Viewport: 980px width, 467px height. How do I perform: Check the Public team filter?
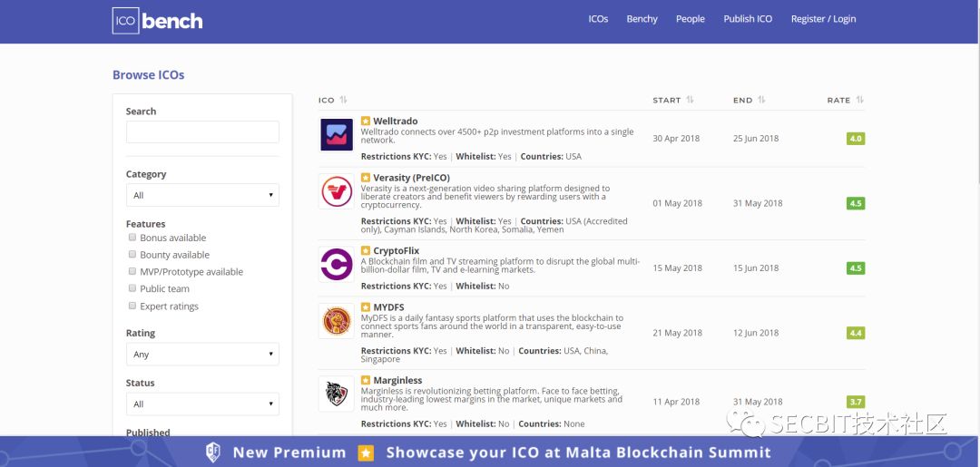pos(132,287)
